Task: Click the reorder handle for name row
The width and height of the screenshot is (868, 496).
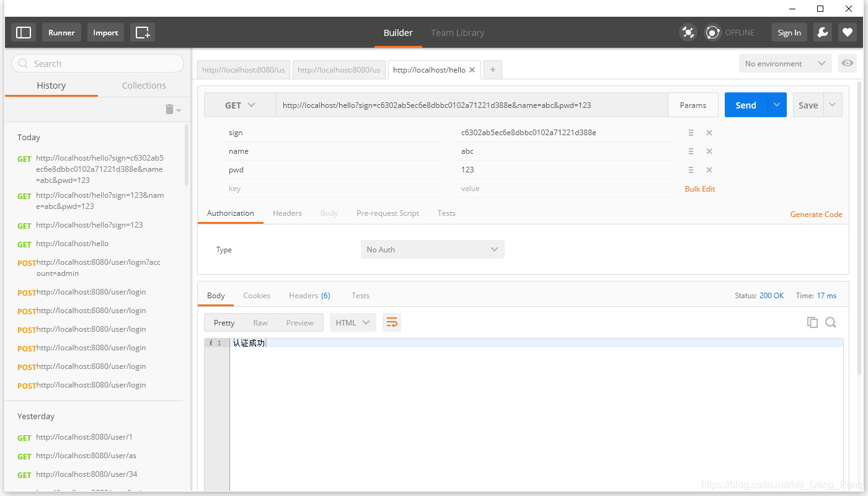Action: point(691,151)
